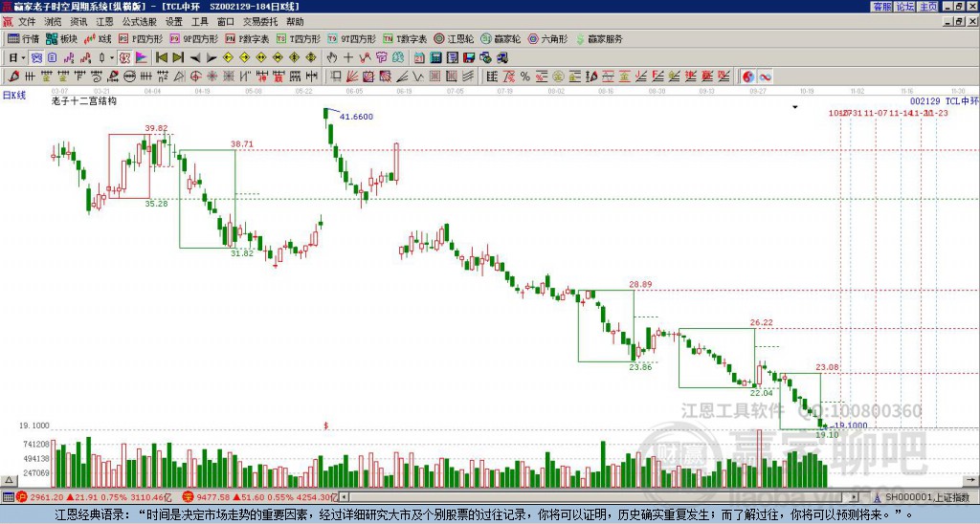Click the scrollbar right arrow button
This screenshot has height=524, width=980.
(855, 497)
